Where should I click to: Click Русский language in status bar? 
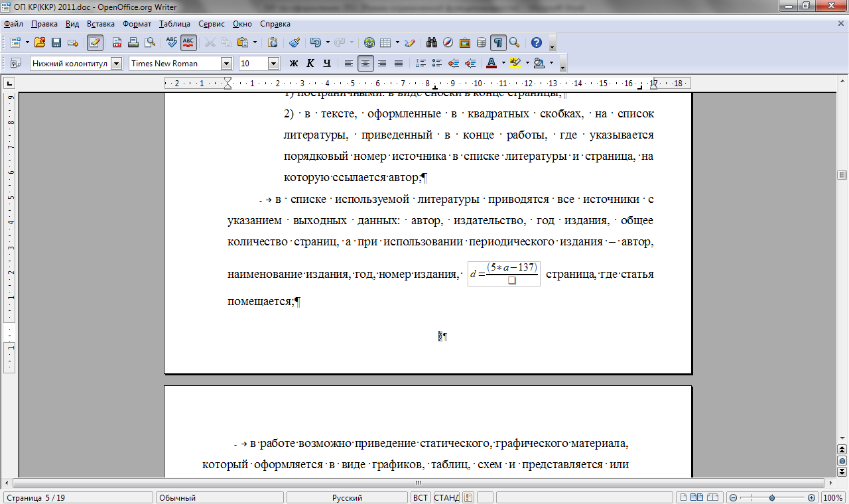tap(347, 497)
